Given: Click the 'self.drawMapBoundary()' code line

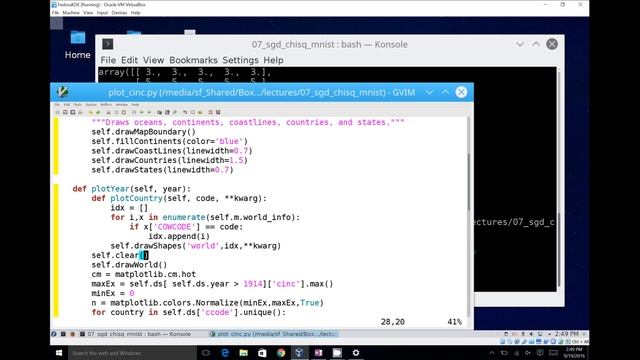Looking at the screenshot, I should (x=143, y=132).
